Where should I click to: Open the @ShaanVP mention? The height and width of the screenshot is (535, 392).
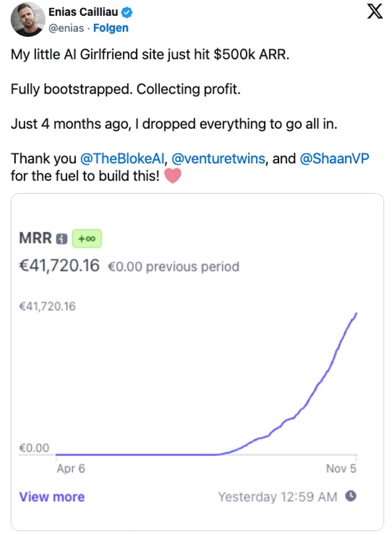point(334,158)
